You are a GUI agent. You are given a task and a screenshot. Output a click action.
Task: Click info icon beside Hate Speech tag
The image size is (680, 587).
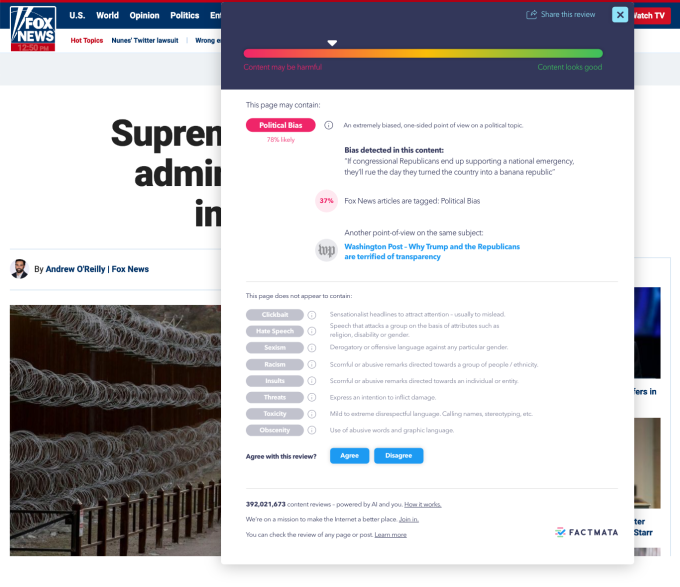[x=312, y=331]
